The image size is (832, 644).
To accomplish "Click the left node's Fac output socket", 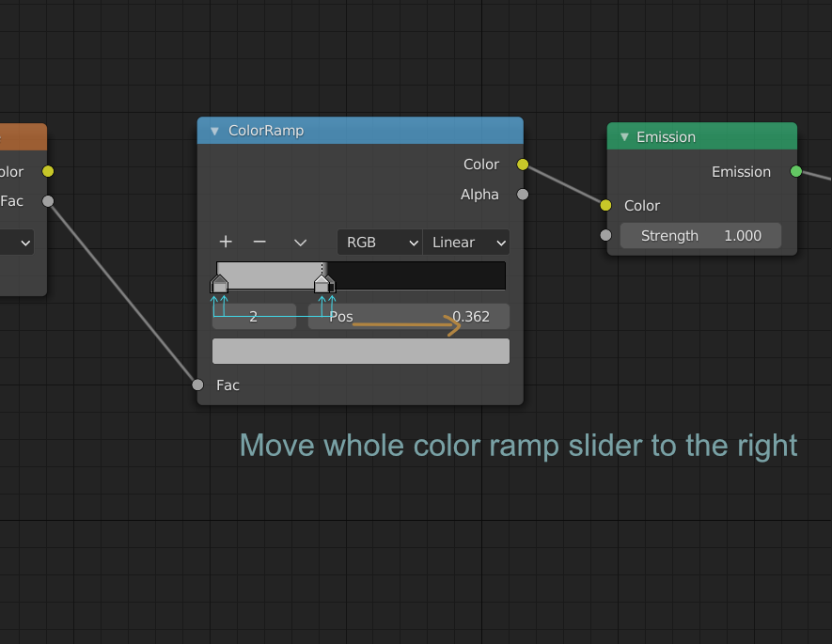I will tap(48, 201).
